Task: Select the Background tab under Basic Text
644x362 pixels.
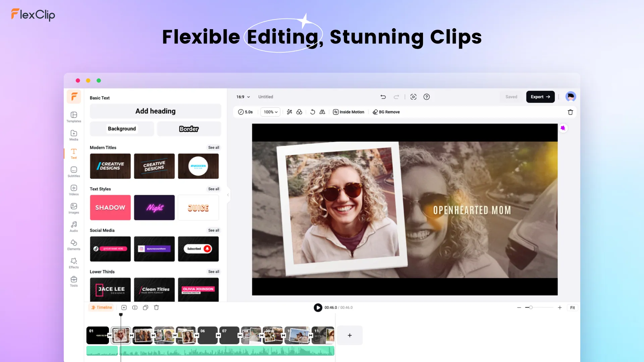Action: coord(122,129)
